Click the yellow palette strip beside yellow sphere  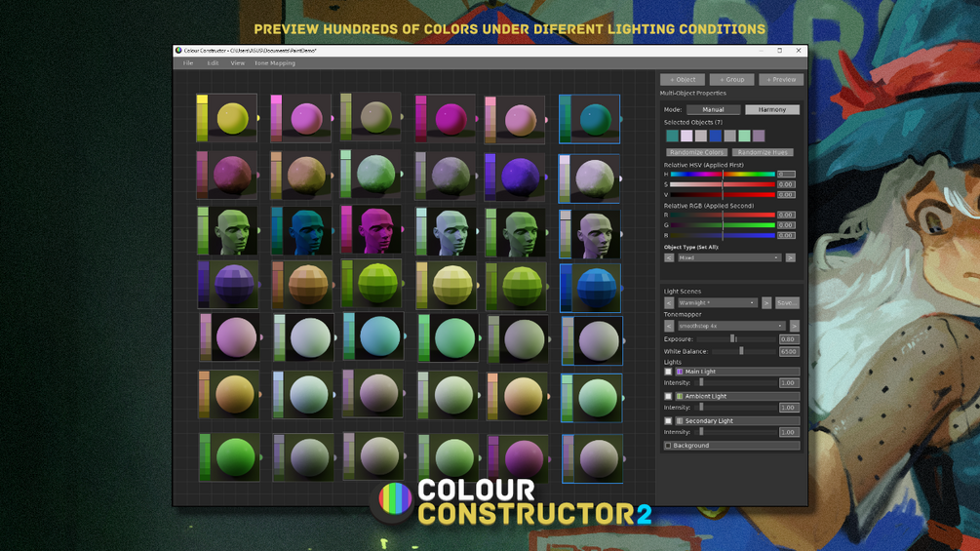point(202,118)
